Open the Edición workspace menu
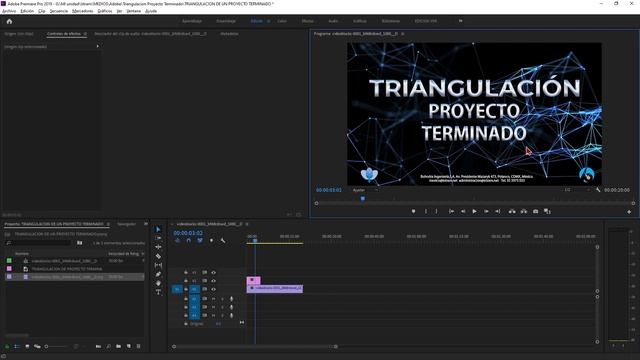Screen dimensions: 640x360 [x=269, y=21]
